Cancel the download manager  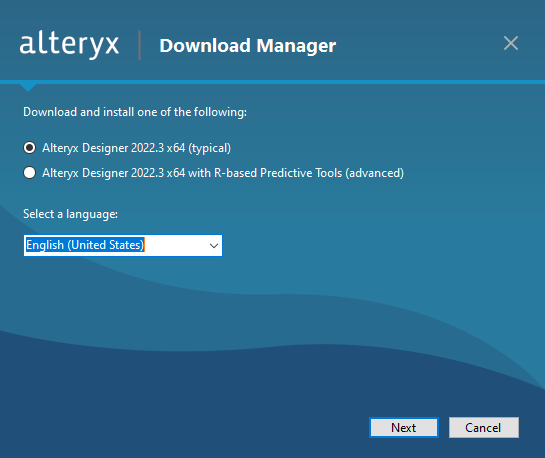point(484,427)
